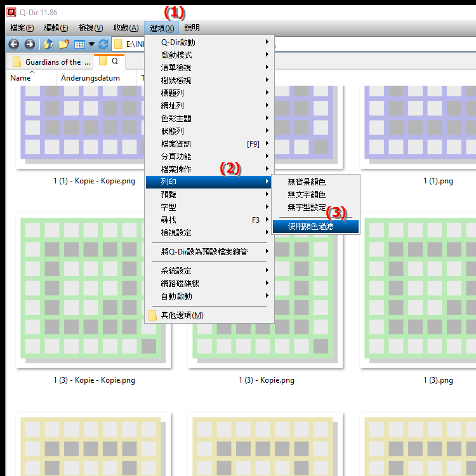This screenshot has width=476, height=476.
Task: Select thumbnail 1 (3).png
Action: pyautogui.click(x=418, y=291)
